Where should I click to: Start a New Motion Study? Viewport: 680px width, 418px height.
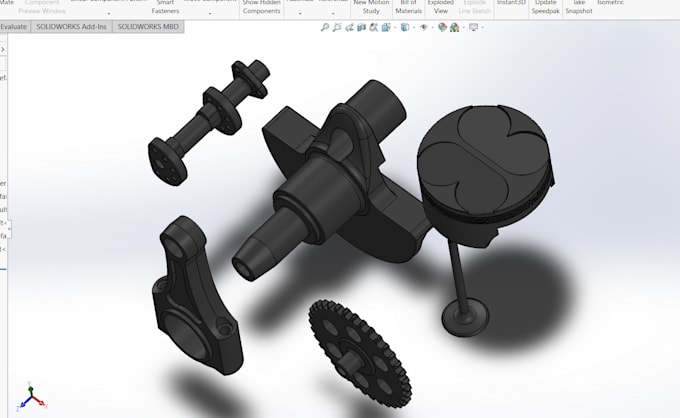[371, 7]
